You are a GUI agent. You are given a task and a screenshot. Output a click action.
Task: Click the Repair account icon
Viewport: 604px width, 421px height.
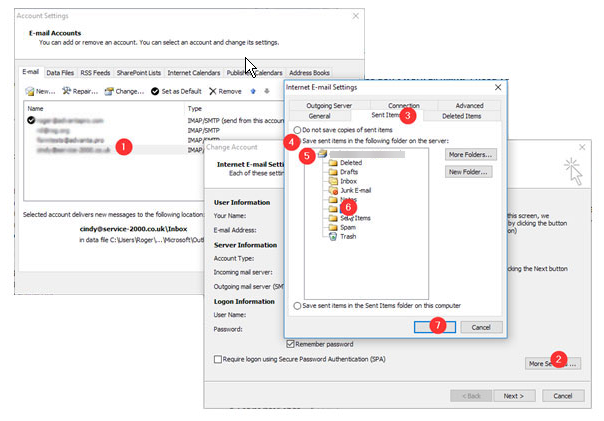pos(67,91)
